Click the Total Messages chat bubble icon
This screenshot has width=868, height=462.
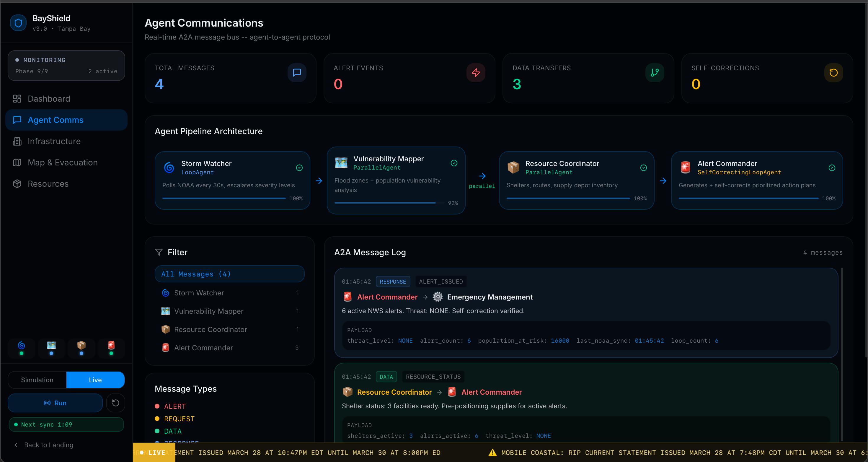pos(297,72)
